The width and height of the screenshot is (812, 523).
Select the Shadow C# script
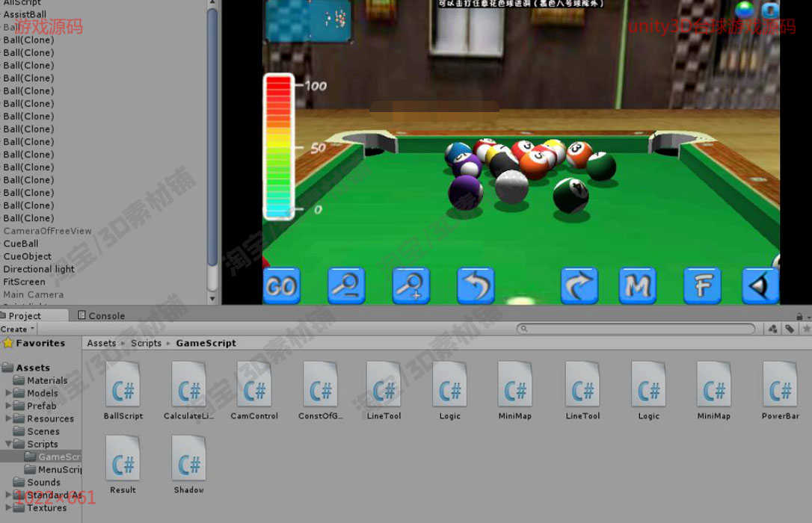tap(188, 465)
